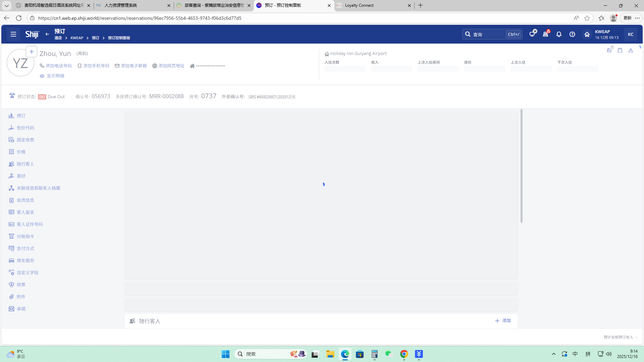Click the notifications bell icon
The width and height of the screenshot is (644, 362).
pos(559,34)
